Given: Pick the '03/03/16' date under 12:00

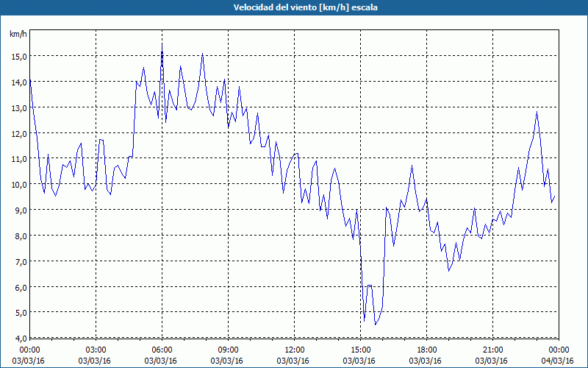Looking at the screenshot, I should [x=293, y=361].
